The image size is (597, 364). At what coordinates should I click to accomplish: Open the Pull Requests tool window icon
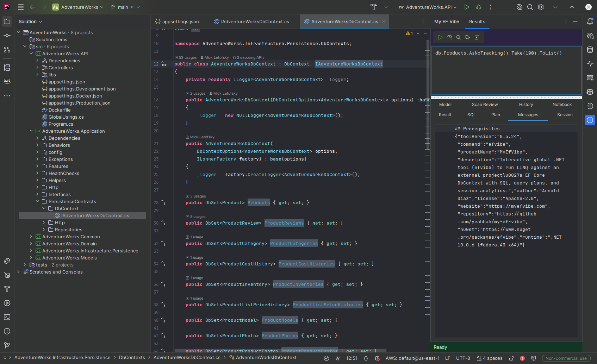coord(7,50)
